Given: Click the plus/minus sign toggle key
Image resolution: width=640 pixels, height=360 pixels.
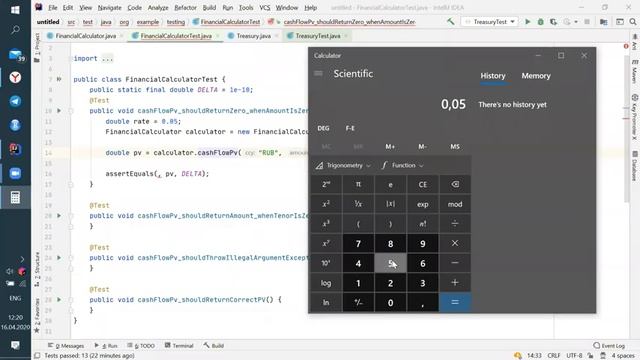Looking at the screenshot, I should pos(358,302).
